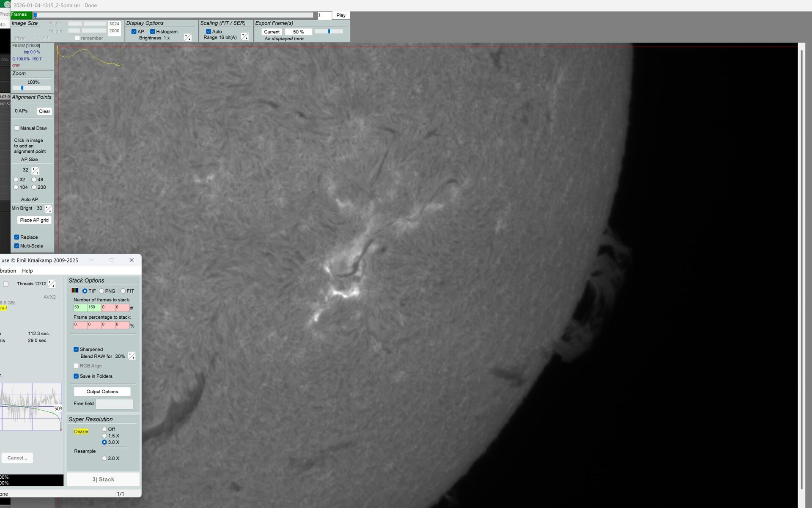Image resolution: width=812 pixels, height=508 pixels.
Task: Open Output Options
Action: coord(102,392)
